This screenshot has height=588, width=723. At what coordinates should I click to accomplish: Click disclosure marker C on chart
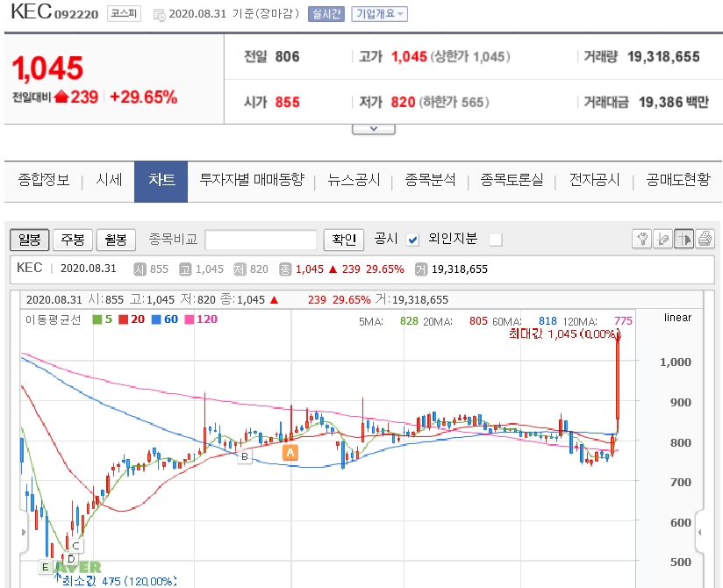[x=76, y=546]
